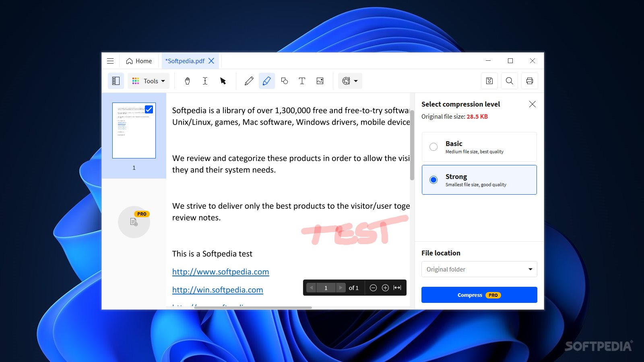The image size is (644, 362).
Task: Expand the File location dropdown
Action: (479, 269)
